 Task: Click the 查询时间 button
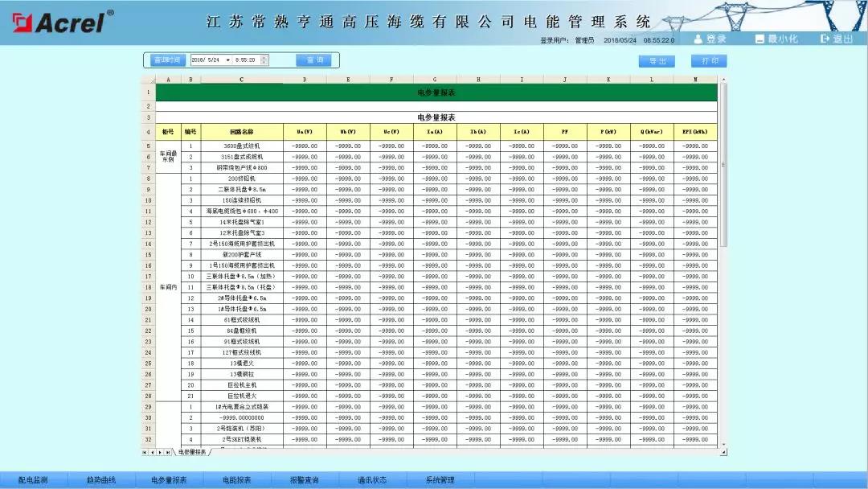point(167,60)
